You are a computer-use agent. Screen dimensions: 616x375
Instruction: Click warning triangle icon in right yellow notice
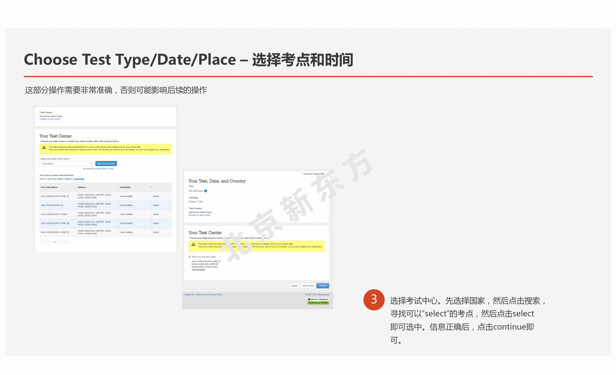[193, 244]
